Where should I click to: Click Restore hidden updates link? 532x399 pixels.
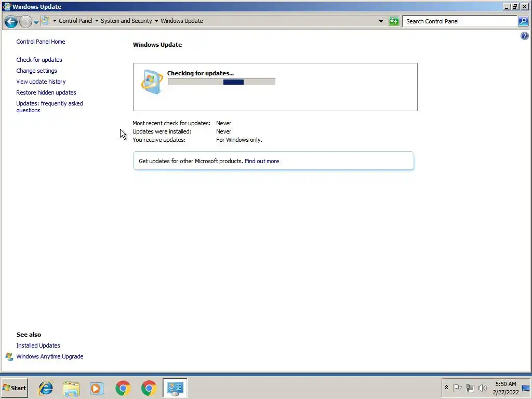click(x=46, y=92)
